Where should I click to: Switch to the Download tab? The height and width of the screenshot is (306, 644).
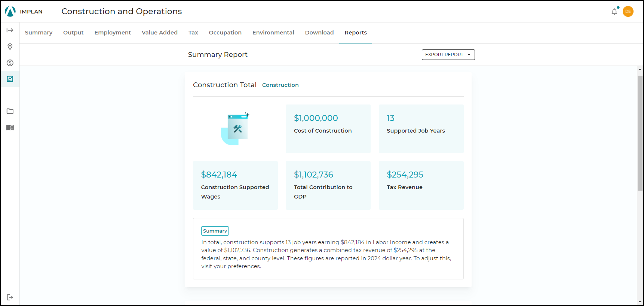pyautogui.click(x=319, y=33)
